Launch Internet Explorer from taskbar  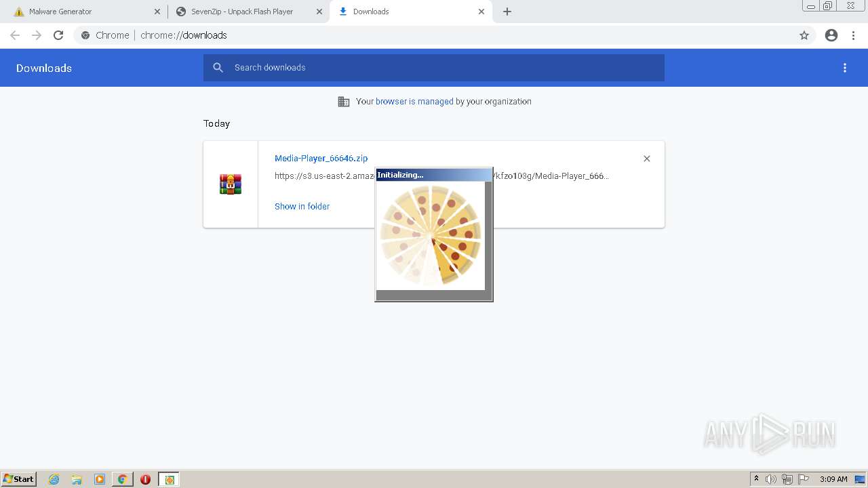coord(54,479)
